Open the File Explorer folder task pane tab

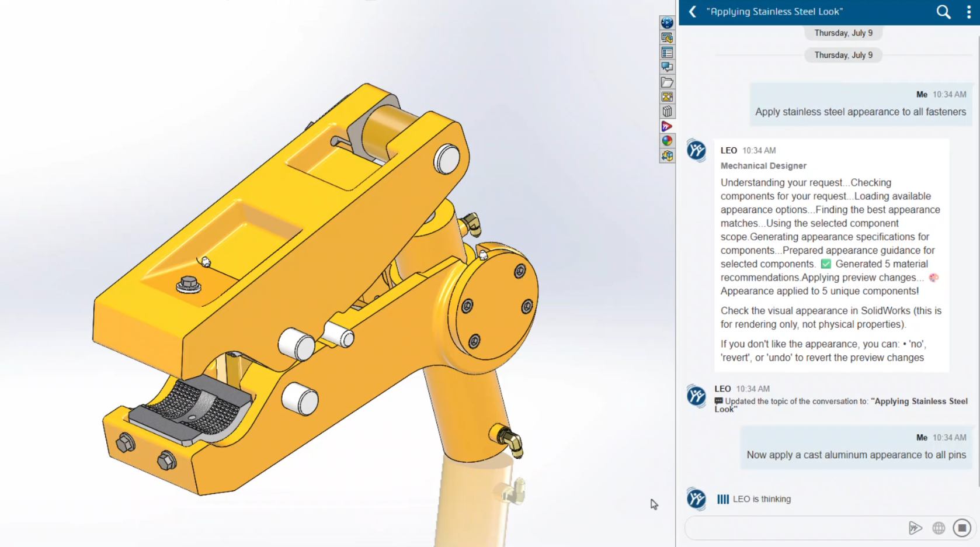click(667, 82)
